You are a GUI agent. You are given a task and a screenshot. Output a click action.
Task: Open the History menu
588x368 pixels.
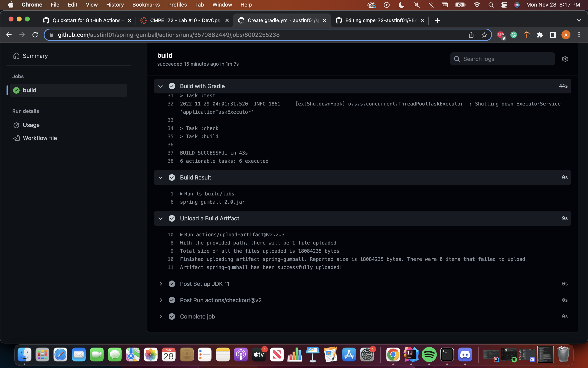[115, 5]
